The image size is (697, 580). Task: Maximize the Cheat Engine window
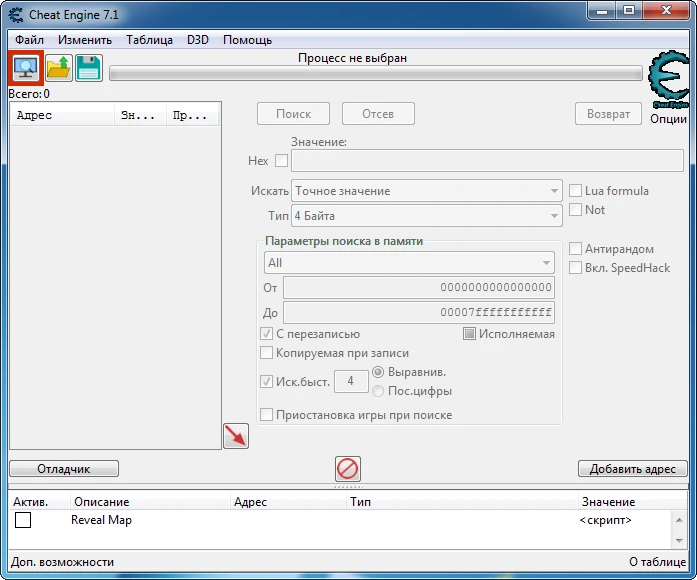pyautogui.click(x=629, y=11)
